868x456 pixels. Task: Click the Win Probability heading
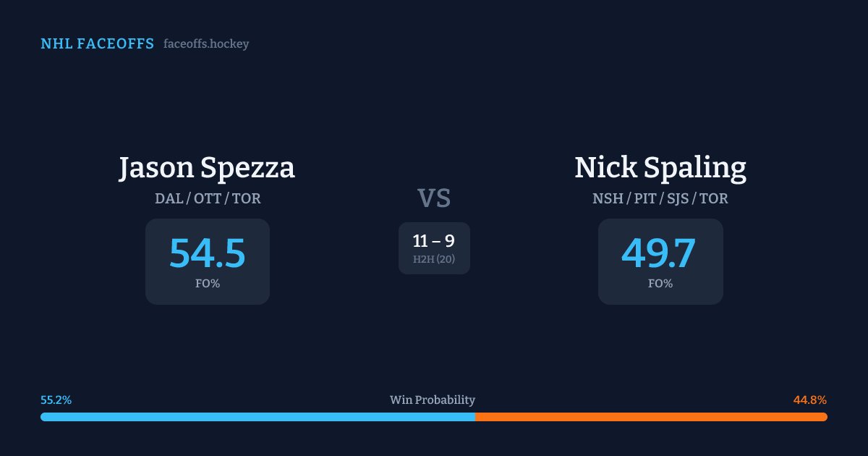433,400
